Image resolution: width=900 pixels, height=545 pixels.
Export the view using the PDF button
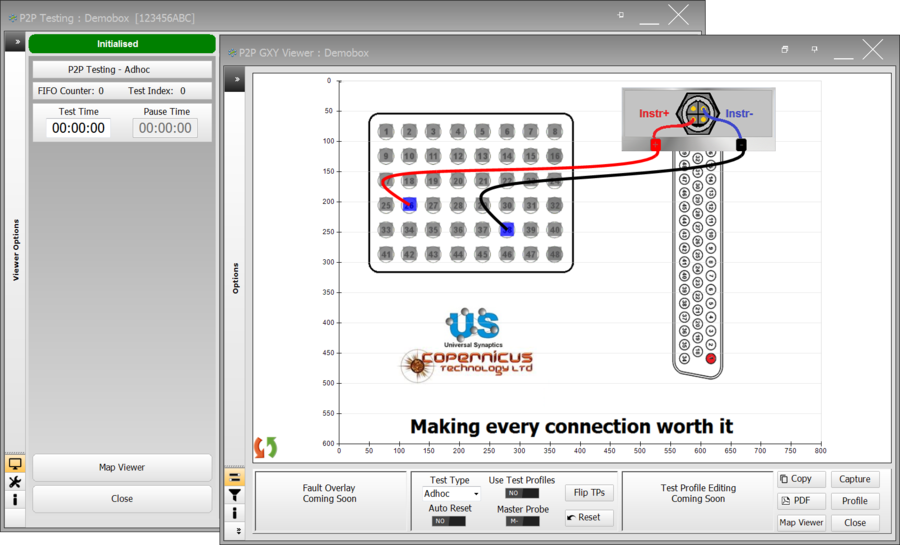tap(801, 501)
